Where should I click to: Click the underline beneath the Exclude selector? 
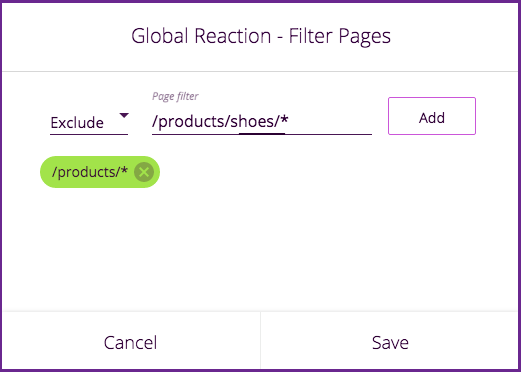point(89,134)
